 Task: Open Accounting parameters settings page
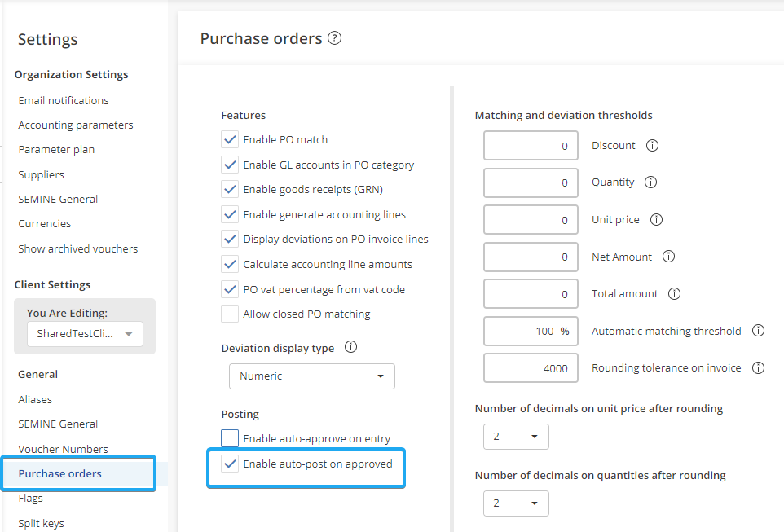tap(76, 125)
